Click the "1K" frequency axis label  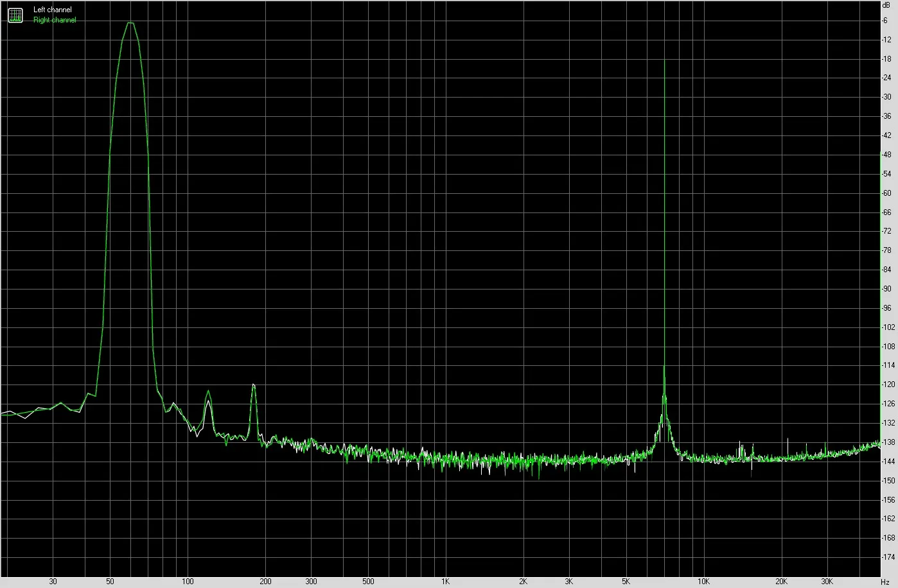click(445, 582)
